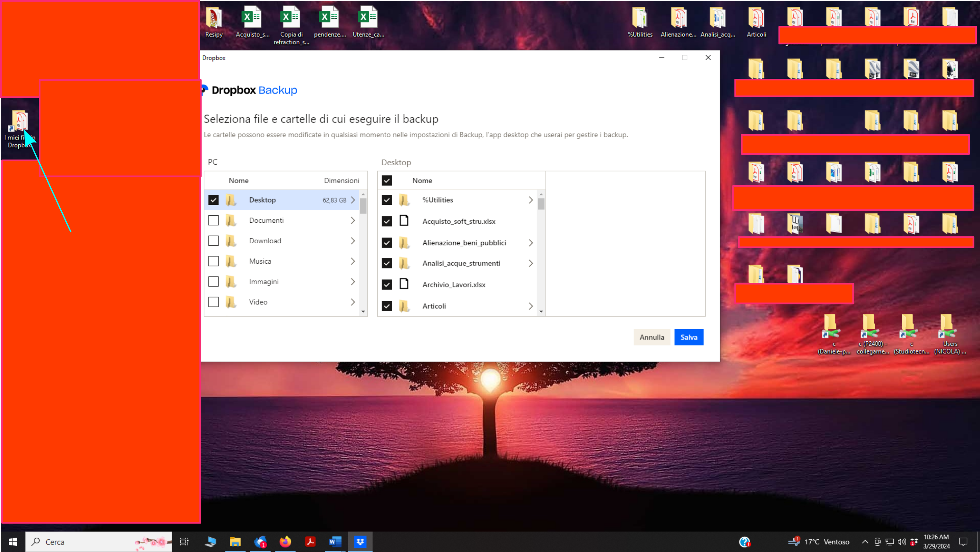Uncheck the Alienazione_beni_pubblici checkbox
The height and width of the screenshot is (552, 980).
pos(387,242)
